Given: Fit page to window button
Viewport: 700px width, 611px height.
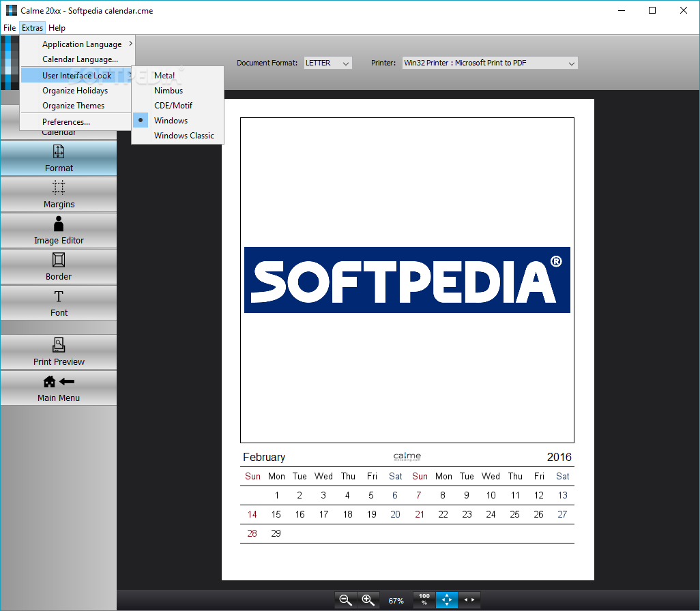Looking at the screenshot, I should [x=446, y=600].
